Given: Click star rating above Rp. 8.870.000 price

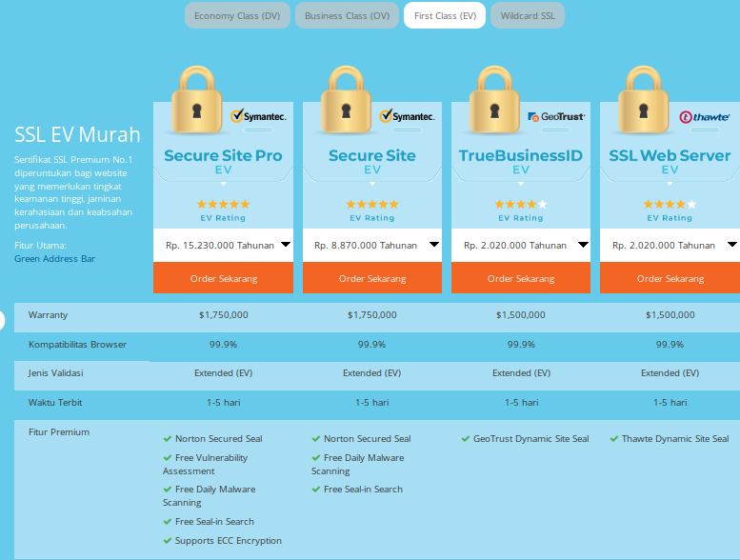Looking at the screenshot, I should pyautogui.click(x=372, y=204).
